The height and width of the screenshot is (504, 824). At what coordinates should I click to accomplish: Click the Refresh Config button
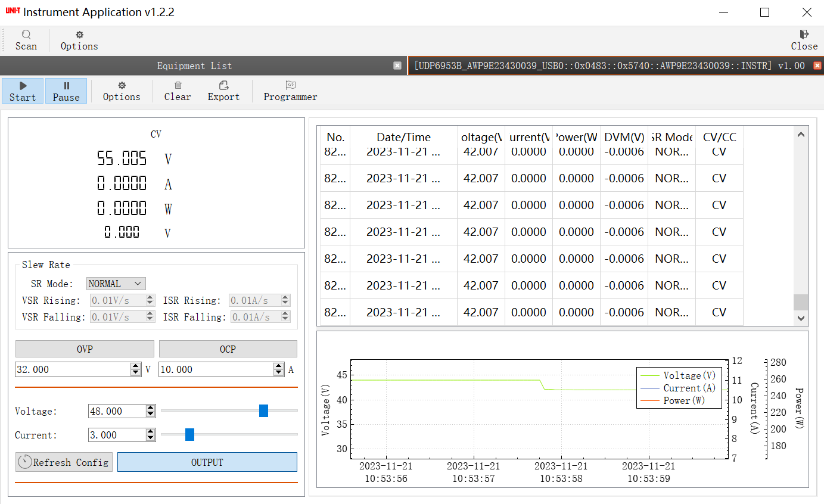pos(63,462)
